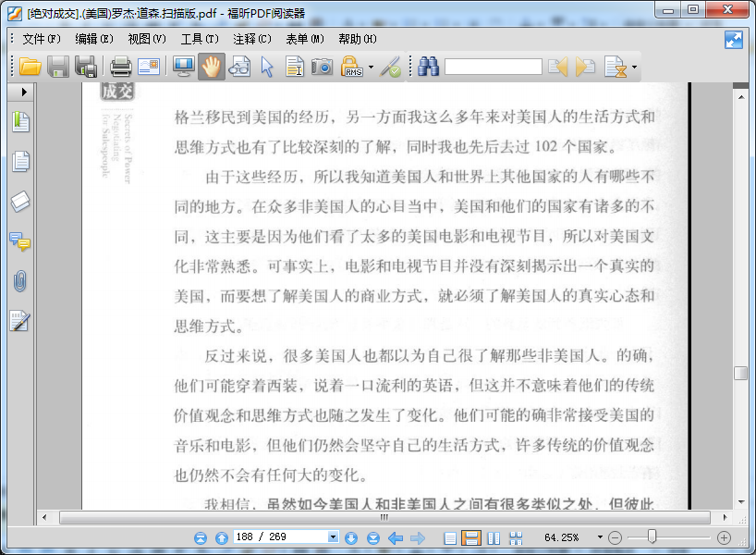Go to the next page with the down arrow
Screen dimensions: 756x555
coord(351,537)
